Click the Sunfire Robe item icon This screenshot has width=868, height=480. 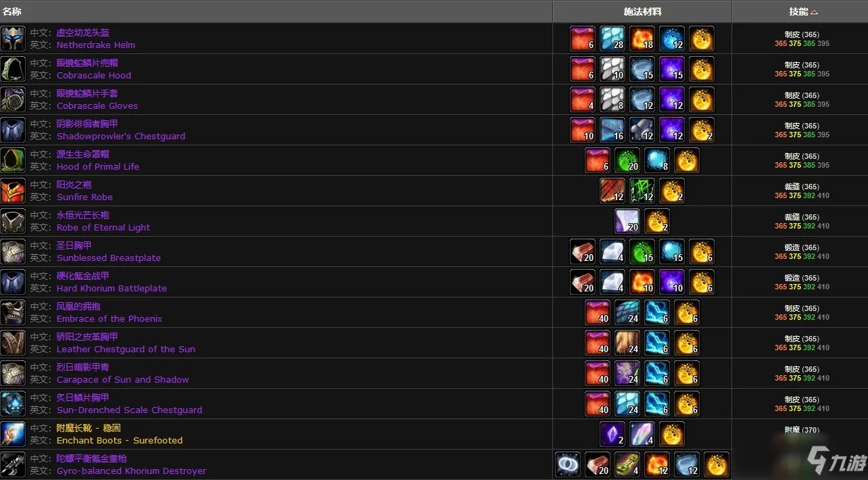(13, 191)
